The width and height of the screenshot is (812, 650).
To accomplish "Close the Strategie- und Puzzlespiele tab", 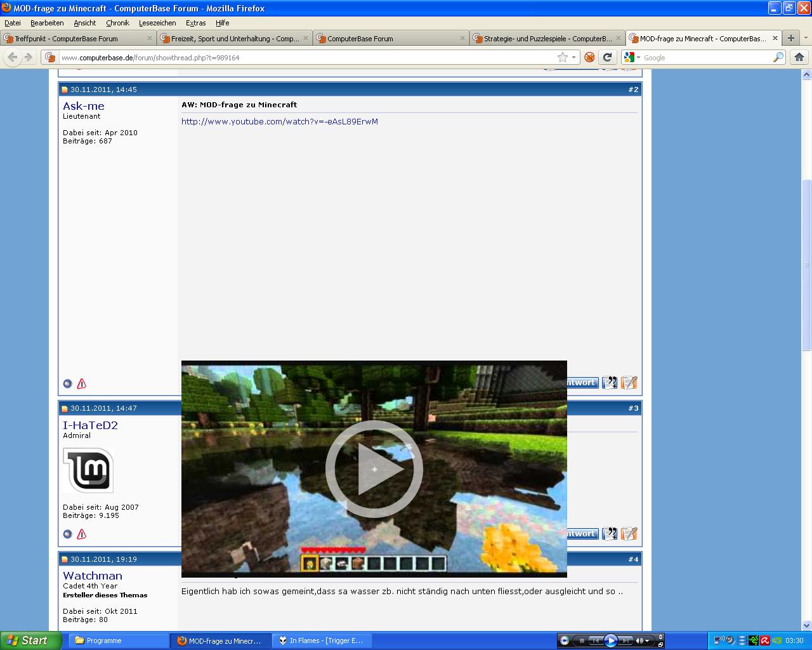I will coord(619,38).
